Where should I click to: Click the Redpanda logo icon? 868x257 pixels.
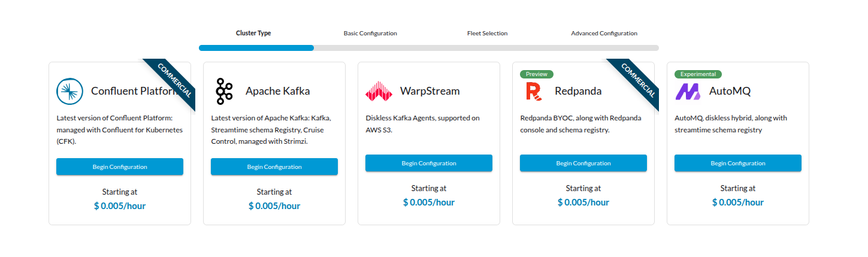point(533,91)
